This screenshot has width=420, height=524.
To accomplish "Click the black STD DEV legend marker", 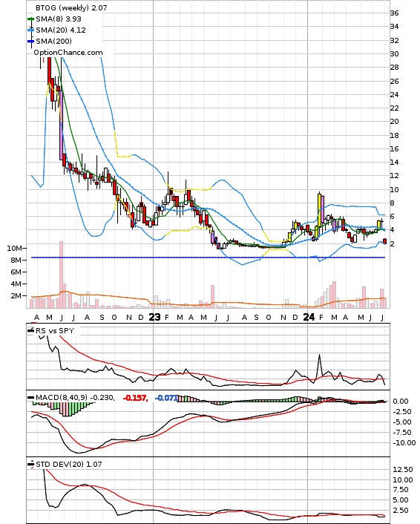I will 30,464.
